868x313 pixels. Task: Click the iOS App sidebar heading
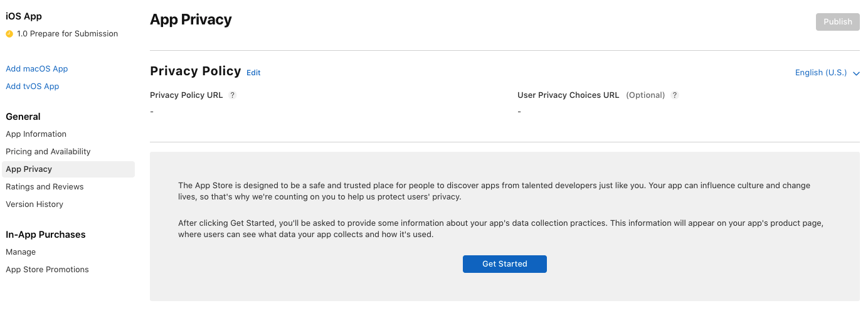click(24, 16)
